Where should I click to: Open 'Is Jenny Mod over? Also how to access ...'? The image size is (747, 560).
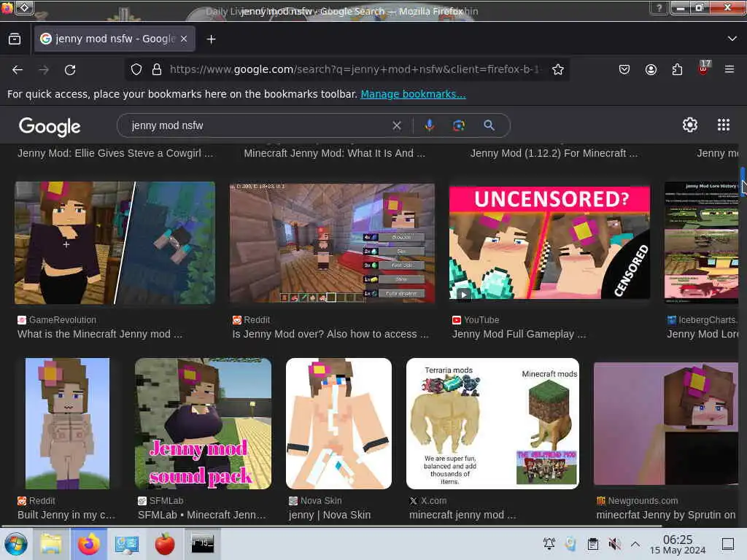330,334
